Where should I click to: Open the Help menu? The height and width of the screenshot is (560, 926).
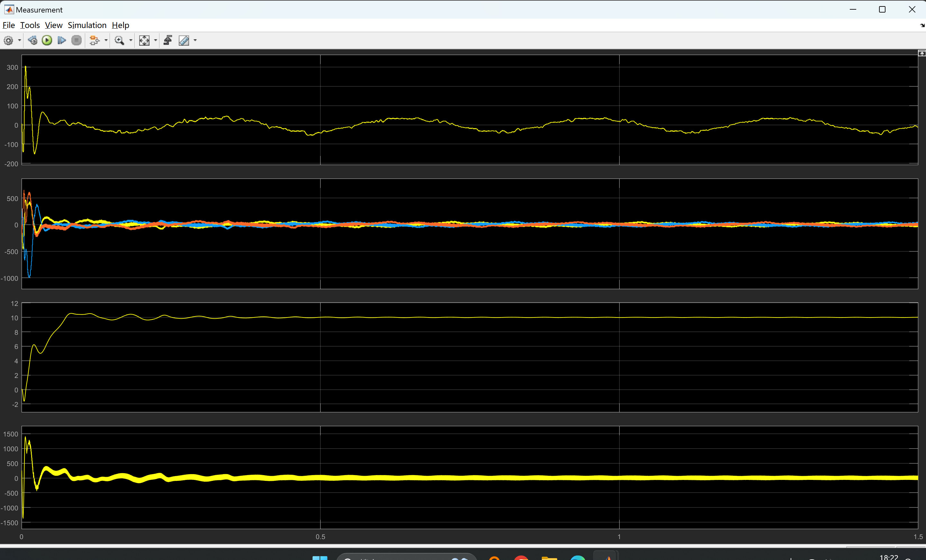click(x=120, y=25)
